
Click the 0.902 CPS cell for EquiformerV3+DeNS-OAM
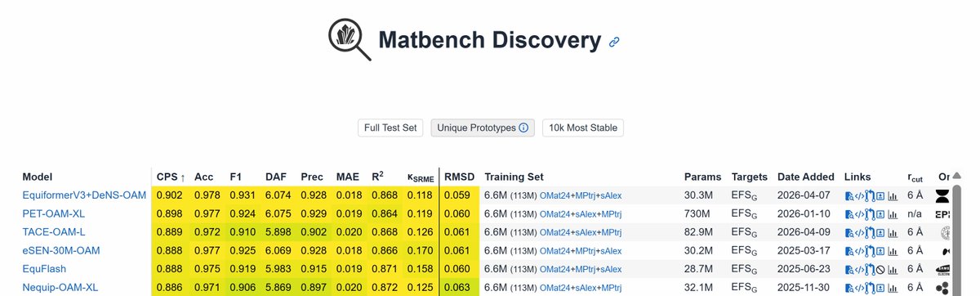(170, 196)
